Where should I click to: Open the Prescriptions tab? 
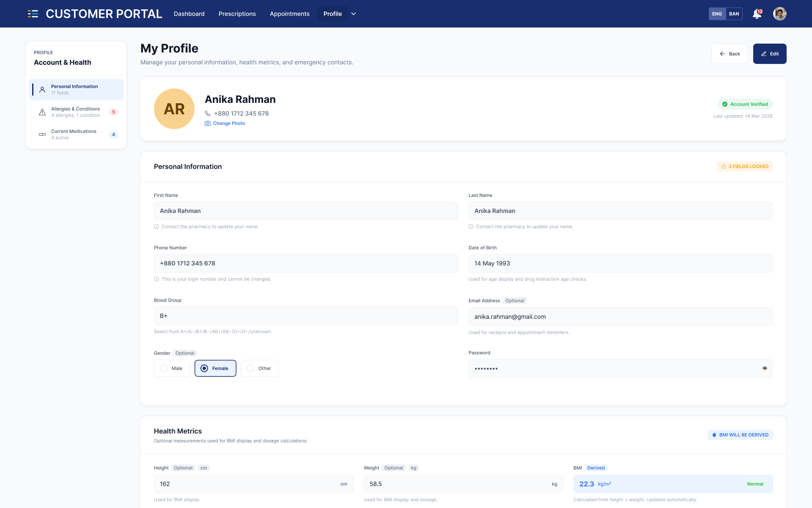coord(237,14)
